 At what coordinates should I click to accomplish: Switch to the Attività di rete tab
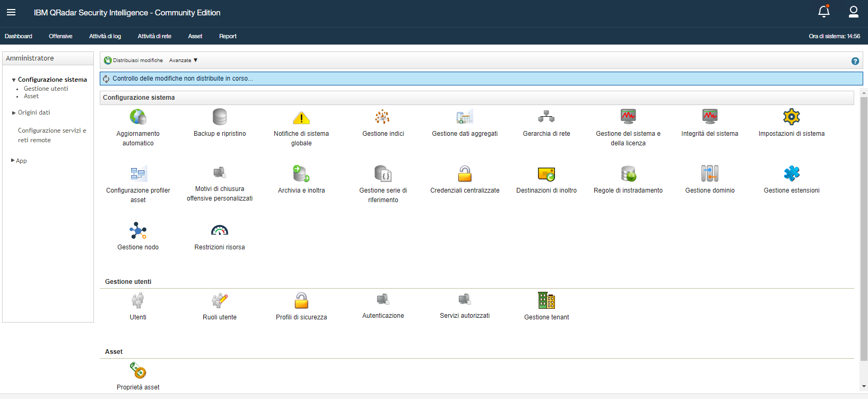(x=154, y=36)
